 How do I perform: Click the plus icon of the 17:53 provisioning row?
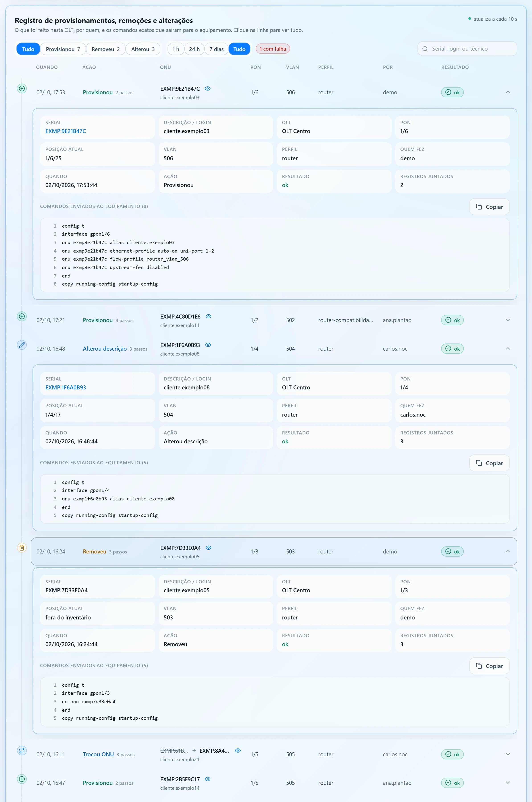click(x=22, y=88)
